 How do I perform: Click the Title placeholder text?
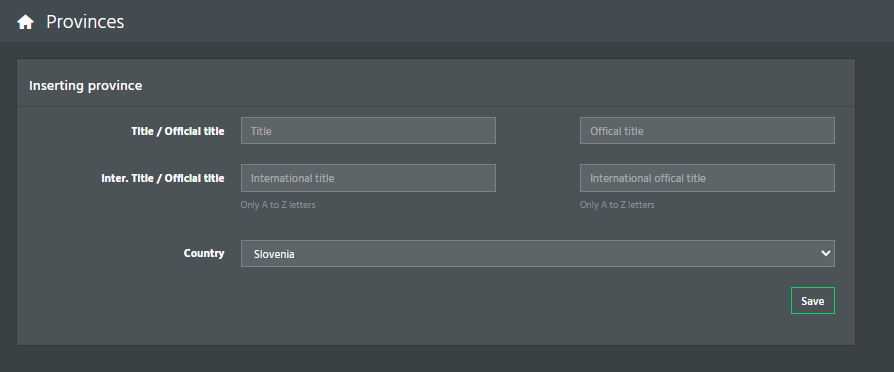pyautogui.click(x=261, y=131)
